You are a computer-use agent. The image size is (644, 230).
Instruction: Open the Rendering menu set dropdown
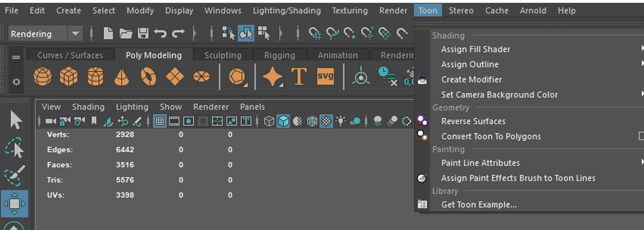tap(75, 33)
